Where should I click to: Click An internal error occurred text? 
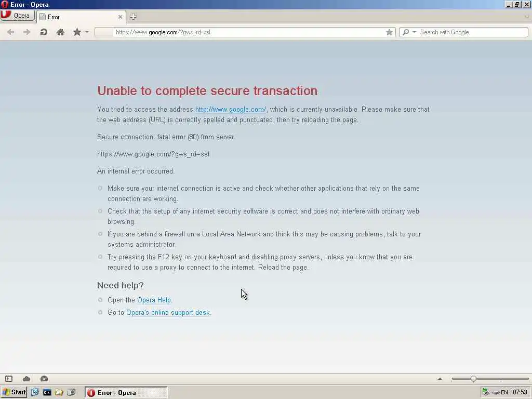pyautogui.click(x=136, y=171)
